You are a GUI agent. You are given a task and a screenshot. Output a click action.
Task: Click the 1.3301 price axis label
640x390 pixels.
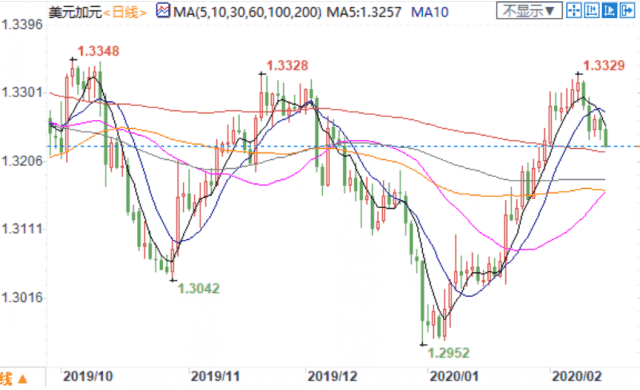tap(22, 93)
